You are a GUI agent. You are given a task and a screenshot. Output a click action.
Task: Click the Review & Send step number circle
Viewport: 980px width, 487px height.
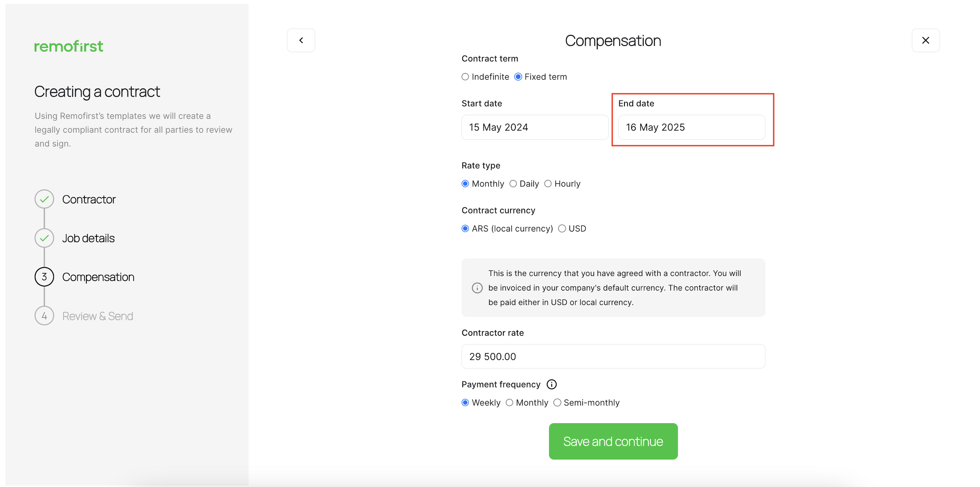(44, 316)
